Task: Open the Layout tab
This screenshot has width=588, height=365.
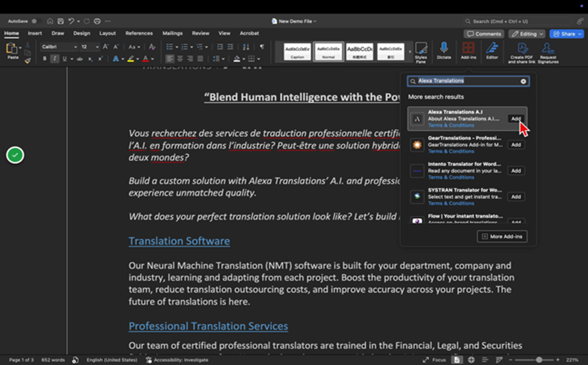Action: point(107,33)
